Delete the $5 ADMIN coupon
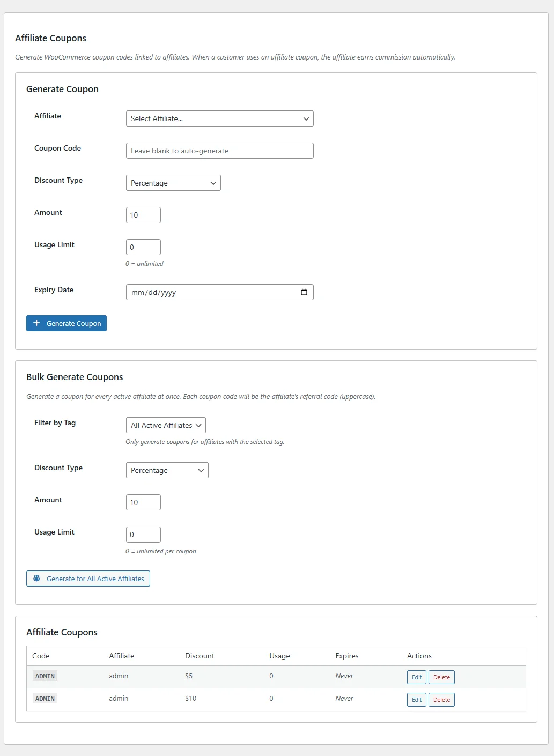Viewport: 554px width, 756px height. click(441, 677)
